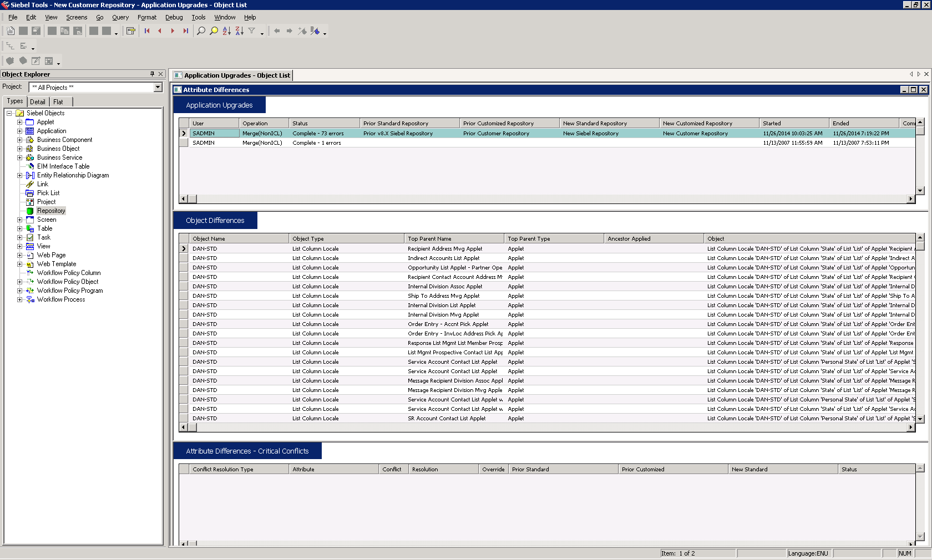The height and width of the screenshot is (560, 932).
Task: Click the Prior Customized Repository header
Action: tap(510, 123)
